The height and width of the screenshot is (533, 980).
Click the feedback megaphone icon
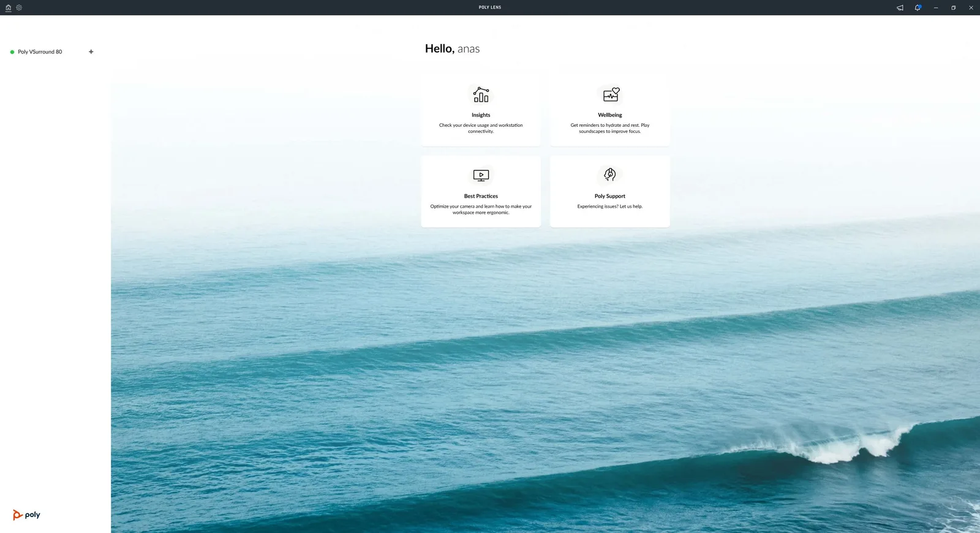click(900, 8)
